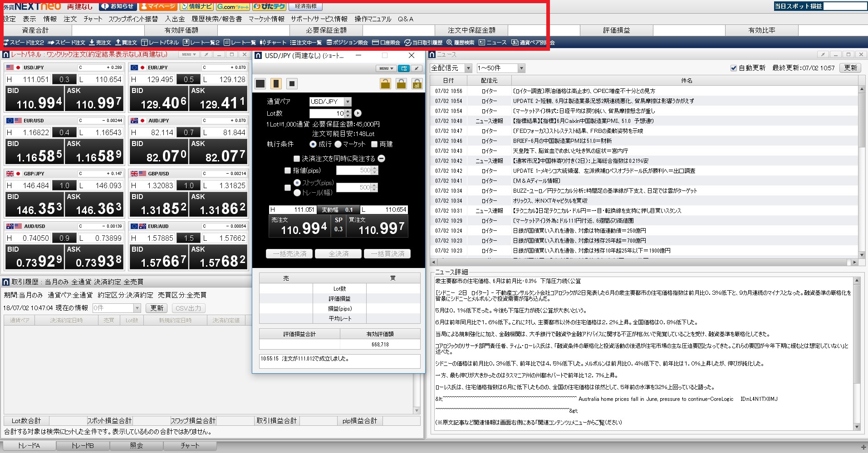
Task: Increase Lot数 with the up stepper
Action: coord(348,111)
